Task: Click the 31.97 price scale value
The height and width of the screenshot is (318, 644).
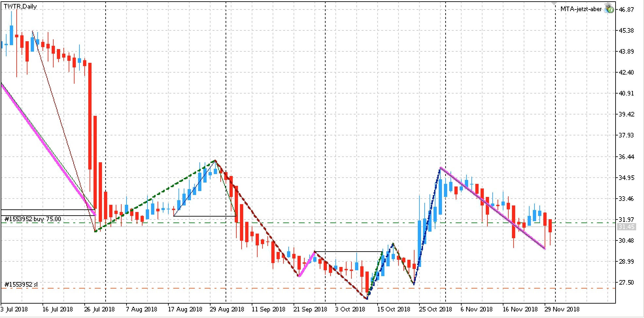Action: tap(626, 220)
